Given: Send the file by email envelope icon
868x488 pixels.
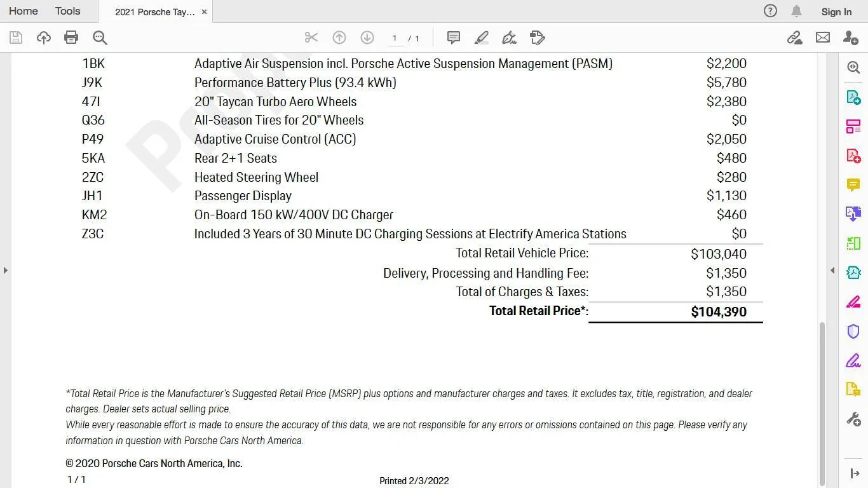Looking at the screenshot, I should (x=823, y=37).
